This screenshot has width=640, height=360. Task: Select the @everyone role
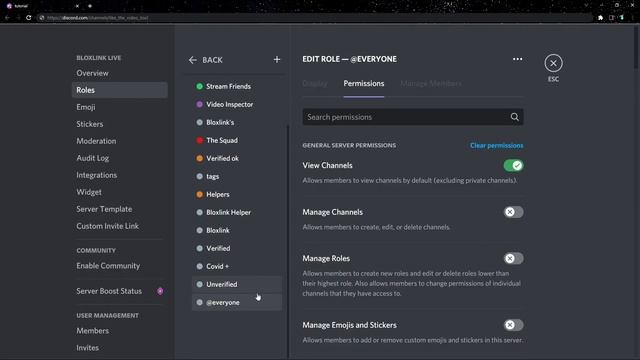[237, 302]
